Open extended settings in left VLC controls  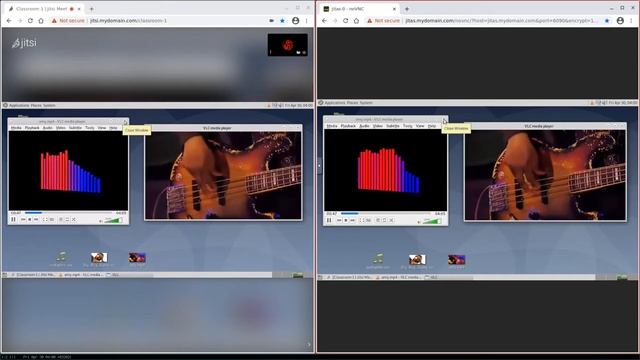tap(52, 220)
